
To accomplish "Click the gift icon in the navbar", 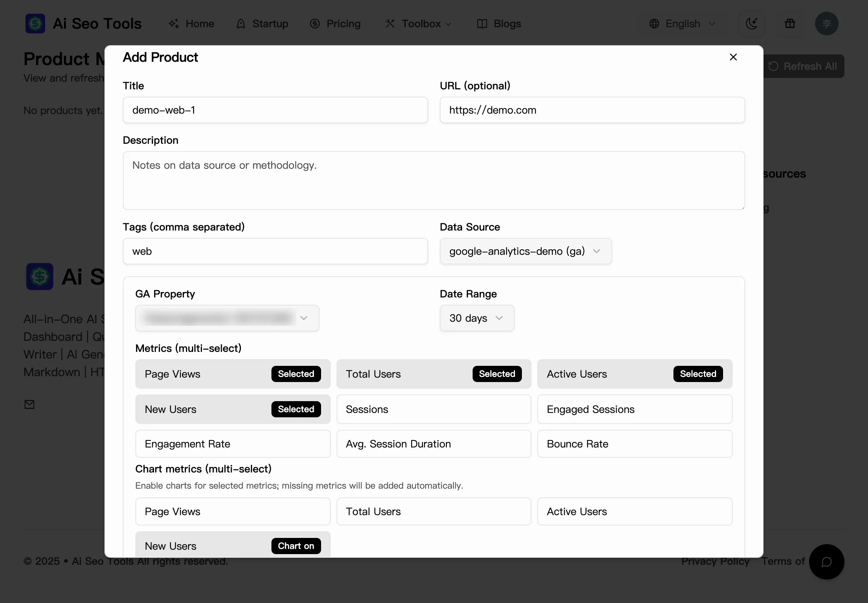I will (x=790, y=24).
